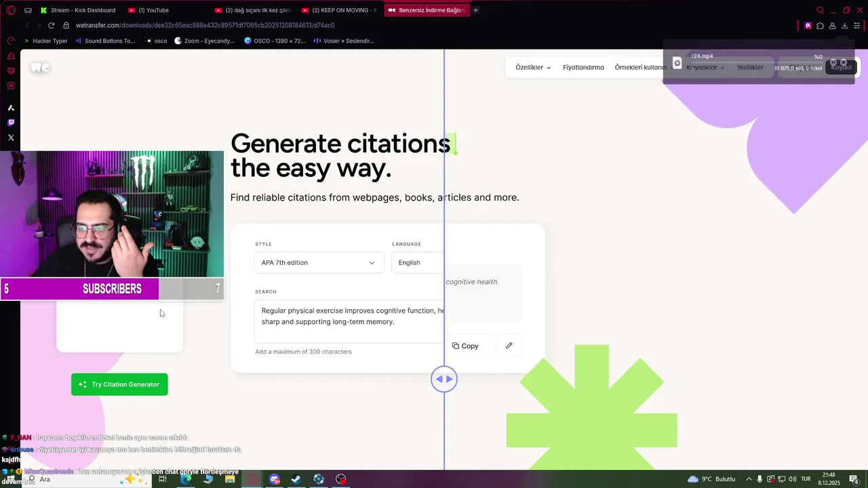Click the citation search text field

click(x=349, y=321)
